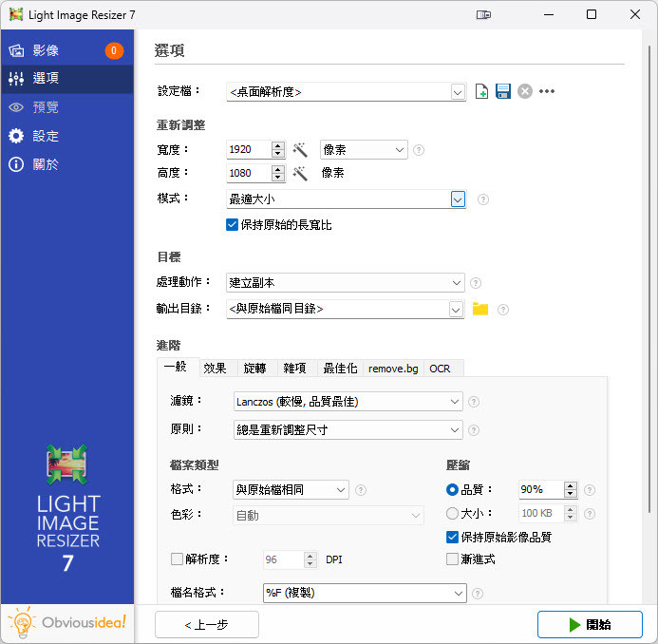Select the 大小 compression radio button

pyautogui.click(x=452, y=514)
